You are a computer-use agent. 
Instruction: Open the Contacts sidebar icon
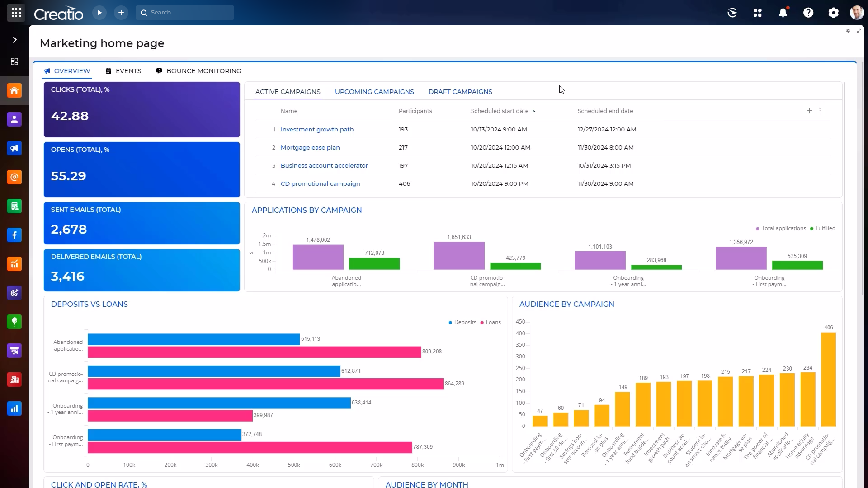14,119
